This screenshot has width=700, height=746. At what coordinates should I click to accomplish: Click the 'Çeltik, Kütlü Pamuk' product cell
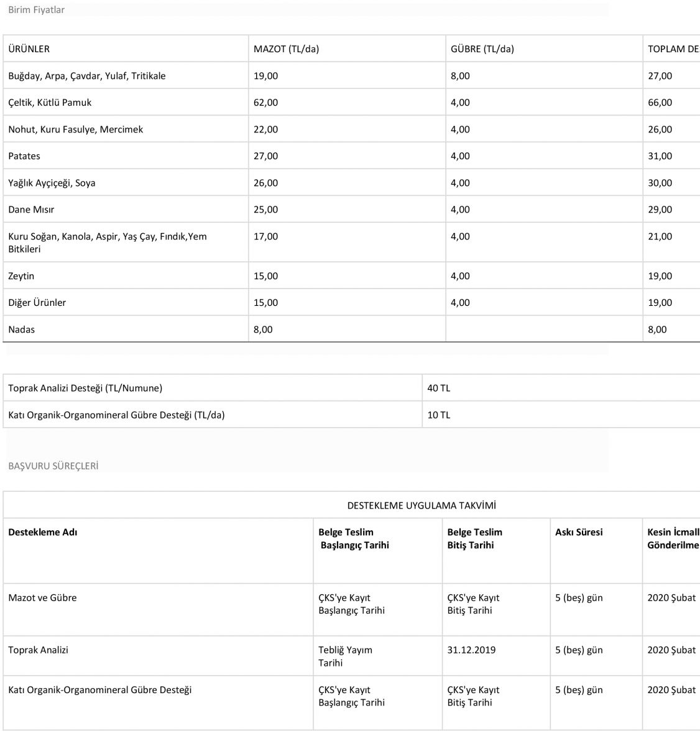(x=50, y=103)
